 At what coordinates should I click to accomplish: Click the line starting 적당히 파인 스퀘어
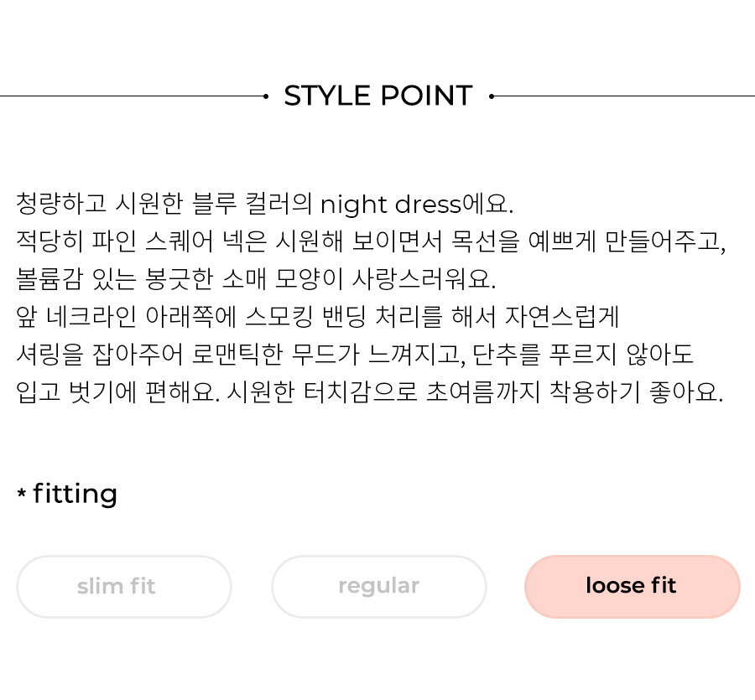click(371, 241)
